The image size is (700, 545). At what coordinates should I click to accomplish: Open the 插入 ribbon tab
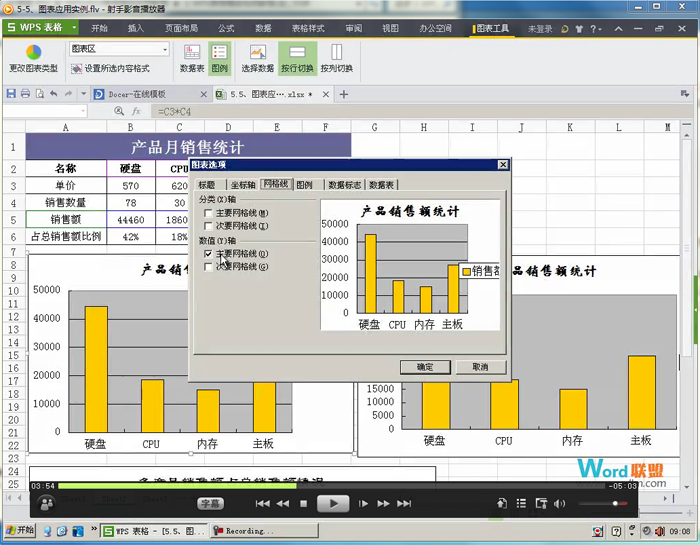[x=135, y=28]
